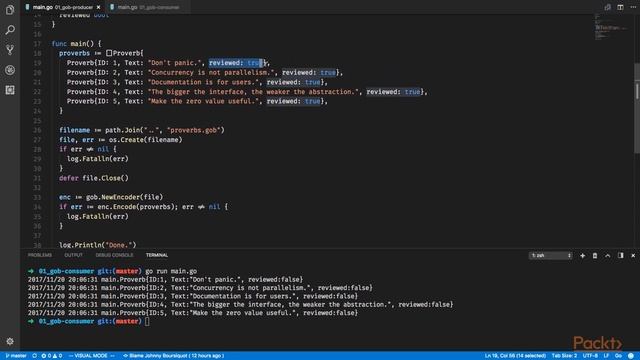The height and width of the screenshot is (360, 640).
Task: Click "func main() {" on line 17
Action: pos(76,44)
